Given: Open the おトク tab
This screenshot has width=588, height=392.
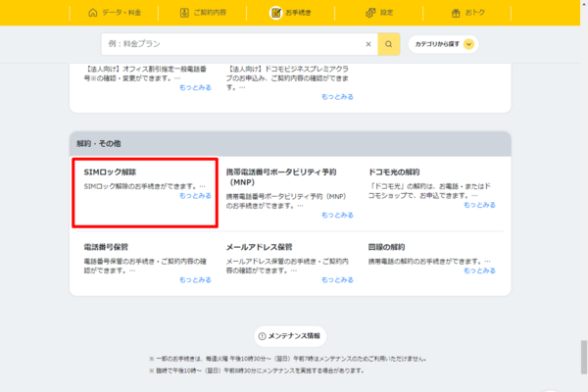Looking at the screenshot, I should [467, 13].
